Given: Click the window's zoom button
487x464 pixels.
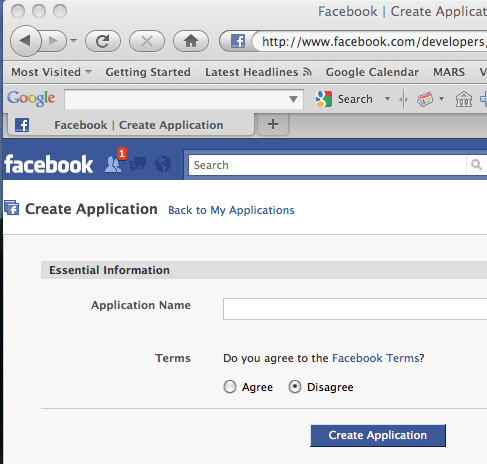Looking at the screenshot, I should (60, 11).
